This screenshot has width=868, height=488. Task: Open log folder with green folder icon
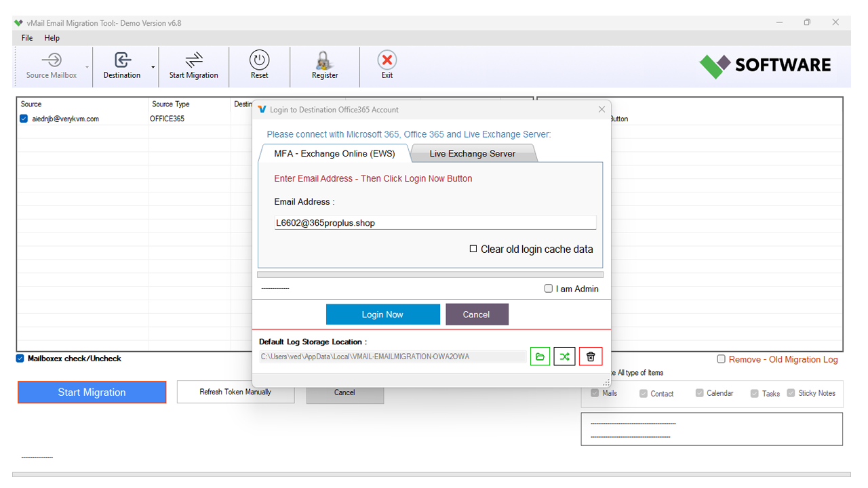tap(540, 357)
